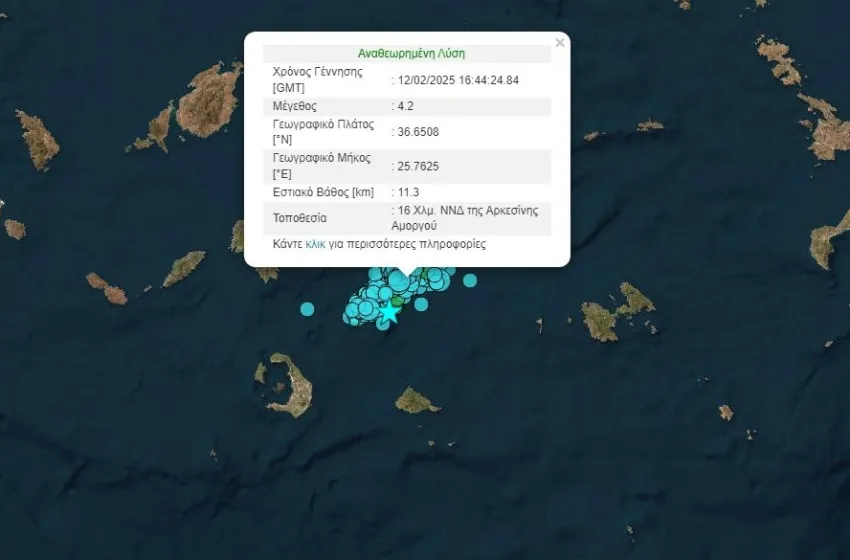Viewport: 850px width, 560px height.
Task: Click the 'Αναθεωρημένη Λύση' popup header
Action: 411,54
